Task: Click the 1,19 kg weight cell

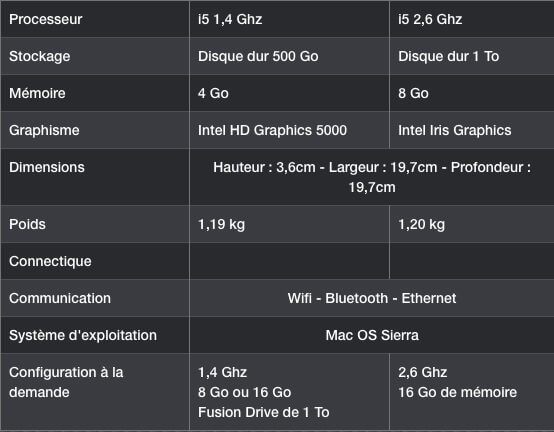Action: coord(289,224)
